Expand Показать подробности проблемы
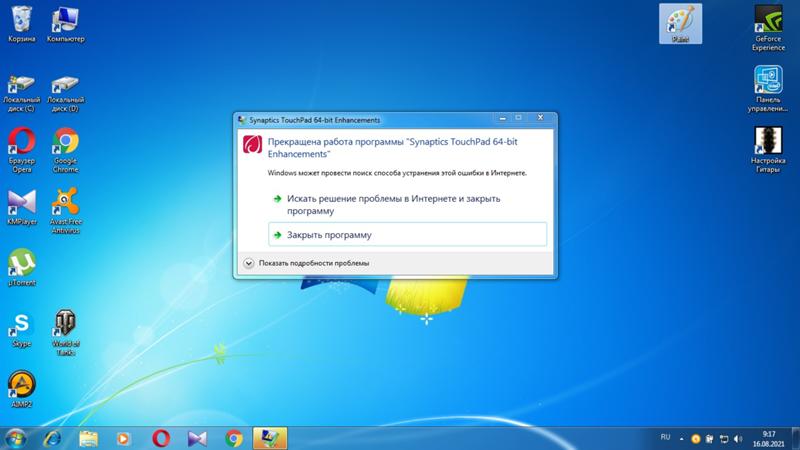The width and height of the screenshot is (800, 450). click(306, 263)
